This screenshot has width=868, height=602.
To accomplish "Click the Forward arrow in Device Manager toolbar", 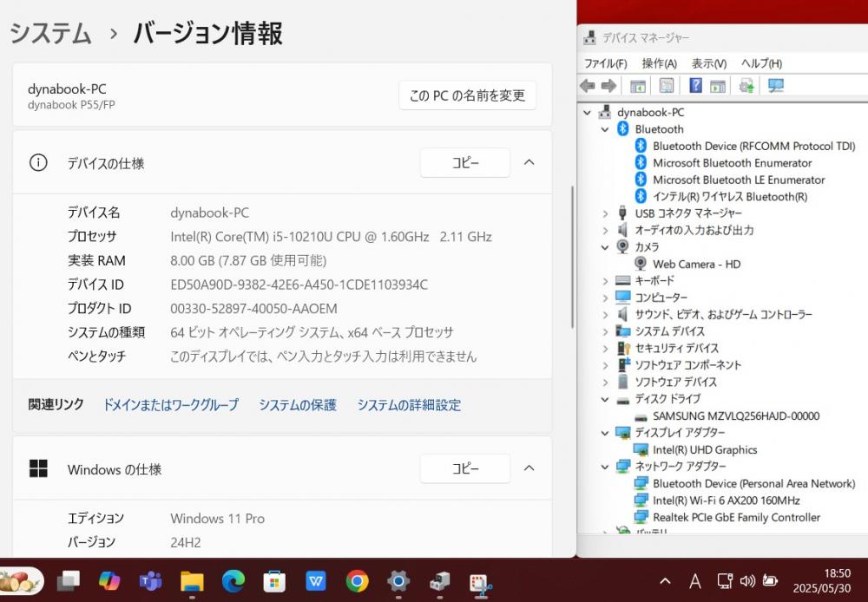I will [x=608, y=86].
